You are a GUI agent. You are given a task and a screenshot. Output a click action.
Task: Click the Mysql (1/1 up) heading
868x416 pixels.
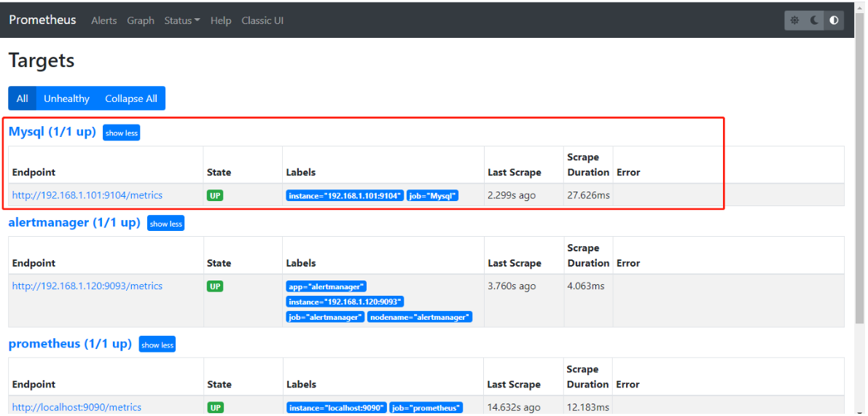tap(52, 132)
